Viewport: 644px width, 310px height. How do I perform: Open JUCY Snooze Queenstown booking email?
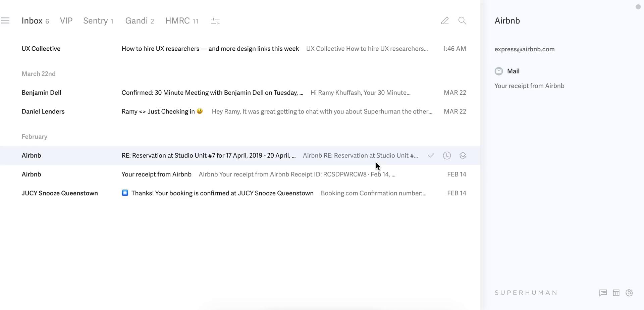[x=240, y=193]
